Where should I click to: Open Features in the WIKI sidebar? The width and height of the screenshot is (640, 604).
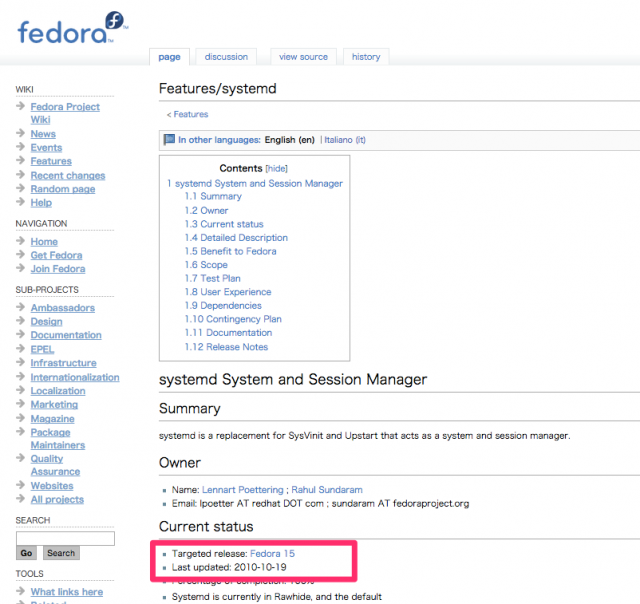coord(51,161)
